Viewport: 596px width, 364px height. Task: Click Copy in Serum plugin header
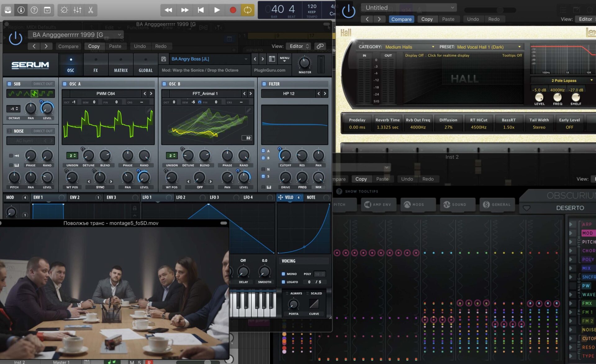pyautogui.click(x=94, y=46)
